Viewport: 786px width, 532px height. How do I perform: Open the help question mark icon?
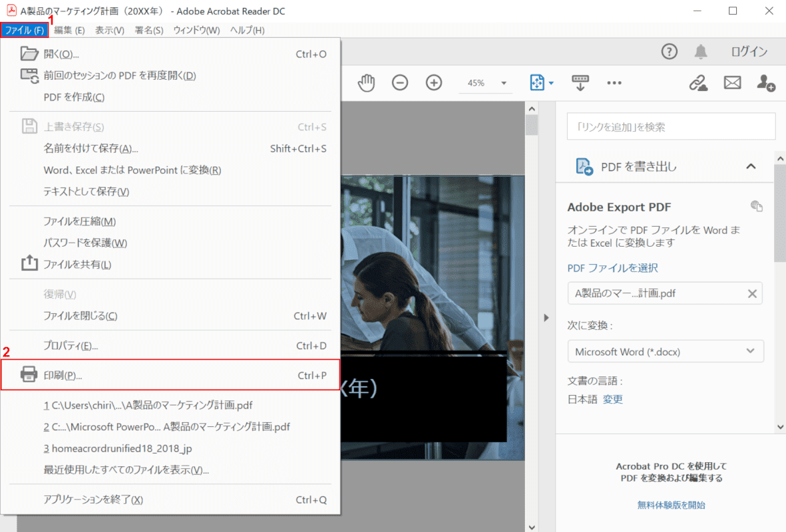coord(670,51)
